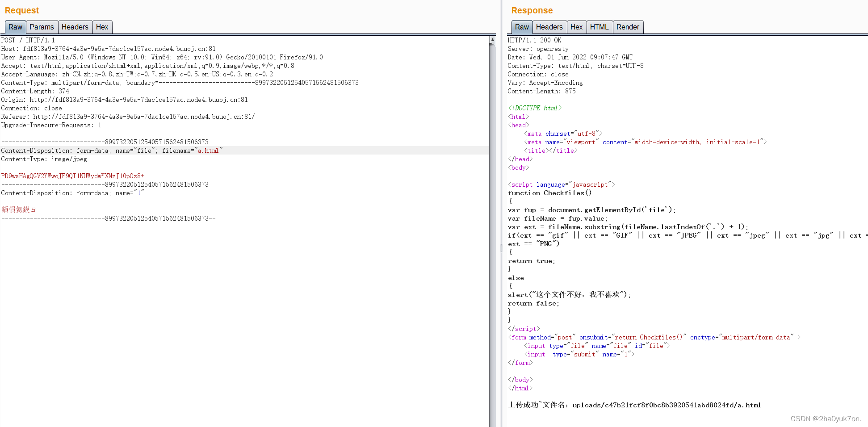Click the function Checkfiles() line
This screenshot has width=868, height=427.
point(549,193)
